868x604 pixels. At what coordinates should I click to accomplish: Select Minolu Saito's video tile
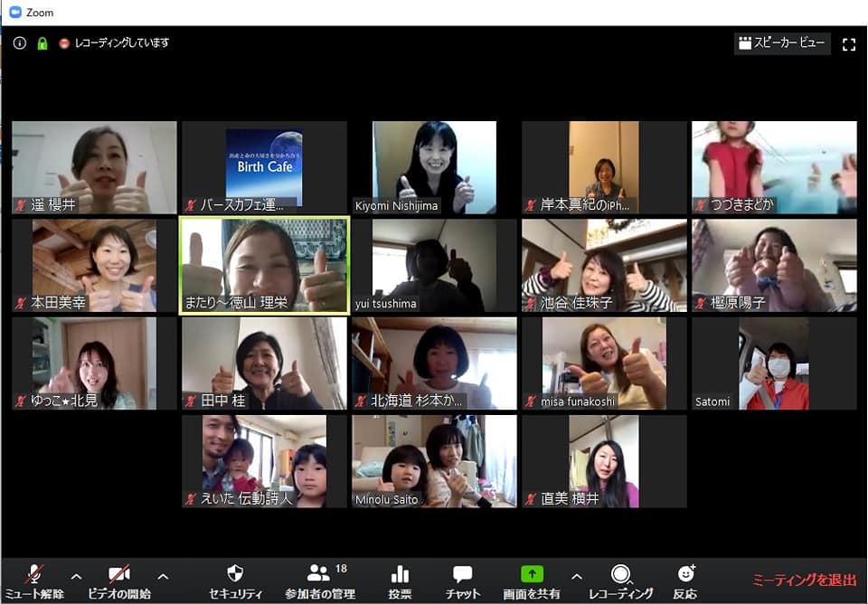pyautogui.click(x=434, y=461)
